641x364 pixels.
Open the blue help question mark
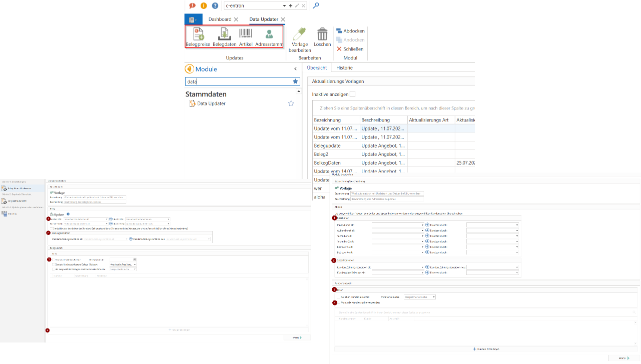[x=215, y=6]
